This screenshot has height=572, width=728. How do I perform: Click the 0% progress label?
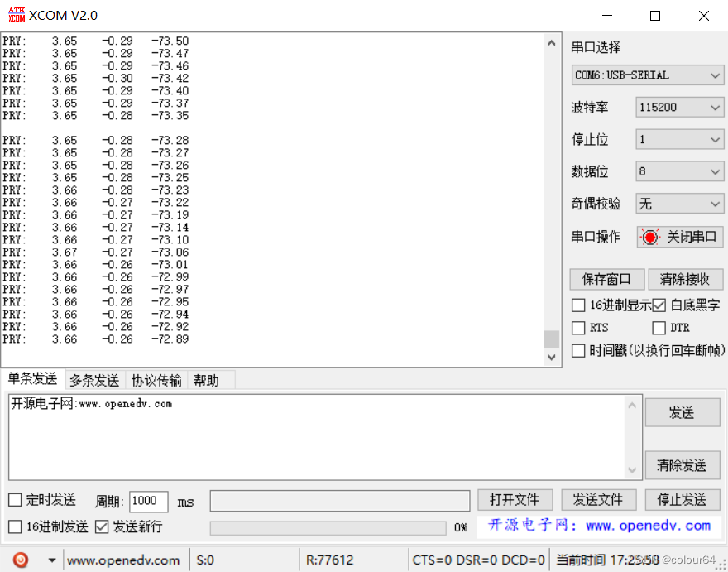[x=461, y=528]
